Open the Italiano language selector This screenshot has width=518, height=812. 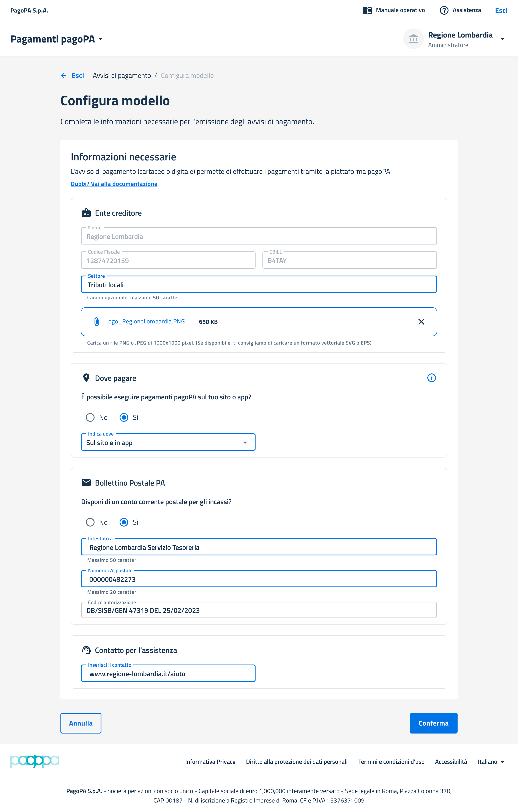491,762
